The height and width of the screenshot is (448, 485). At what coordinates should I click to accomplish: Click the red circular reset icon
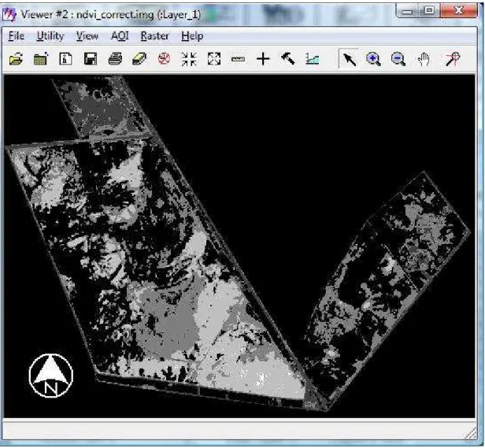[164, 58]
